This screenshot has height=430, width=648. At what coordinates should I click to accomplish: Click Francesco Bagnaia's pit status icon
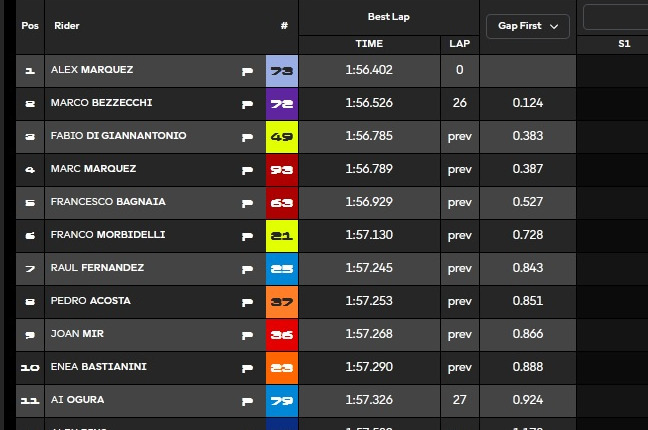(x=247, y=203)
